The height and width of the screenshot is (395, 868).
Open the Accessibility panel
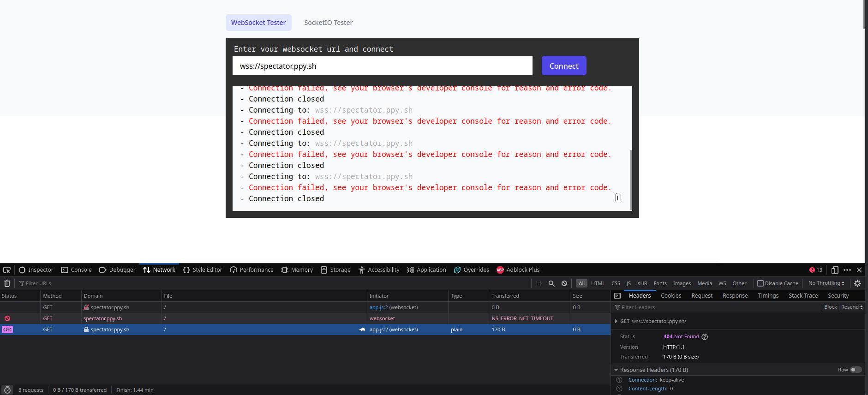click(379, 270)
